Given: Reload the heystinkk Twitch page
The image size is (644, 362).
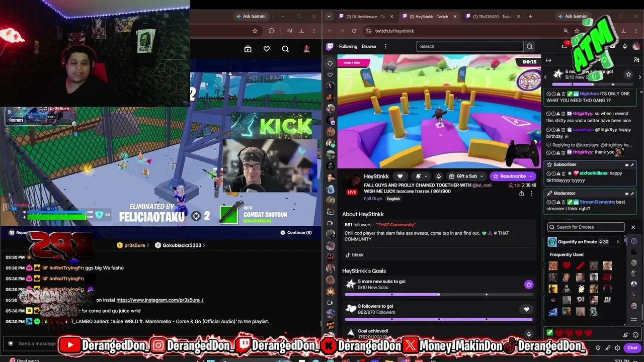Looking at the screenshot, I should point(354,31).
